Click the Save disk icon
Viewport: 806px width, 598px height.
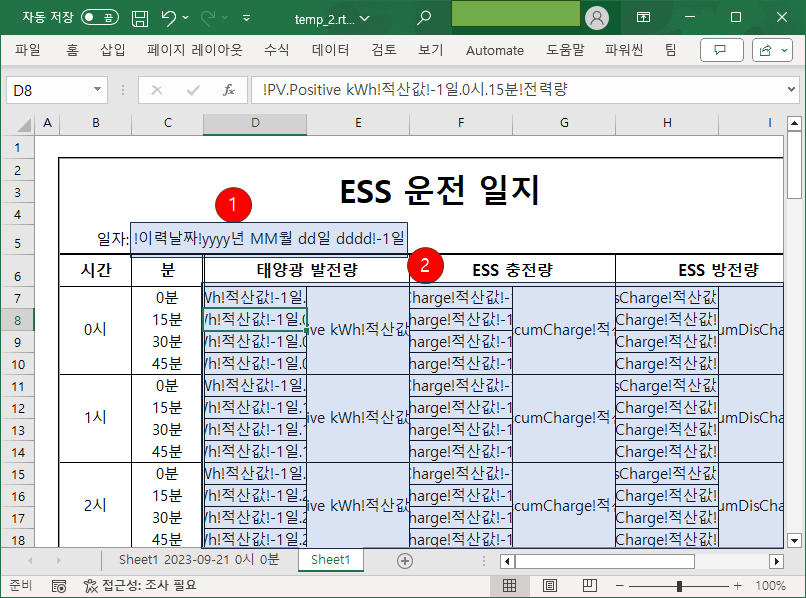[140, 19]
